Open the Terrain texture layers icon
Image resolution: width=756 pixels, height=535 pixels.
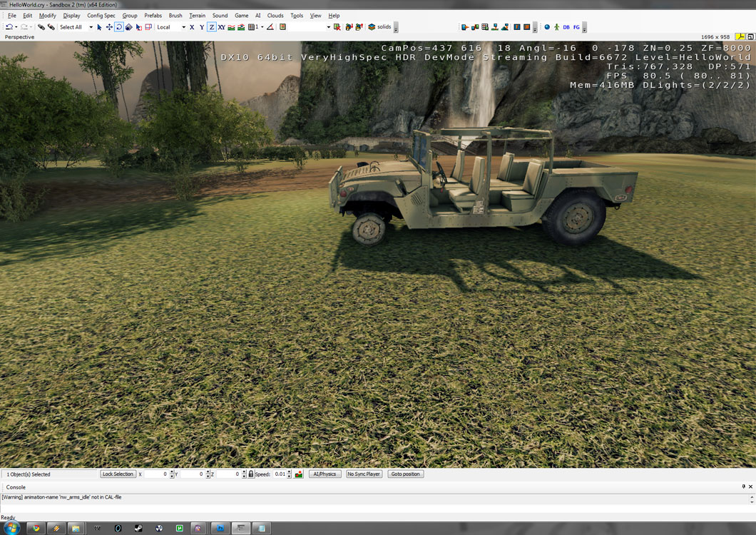point(504,27)
